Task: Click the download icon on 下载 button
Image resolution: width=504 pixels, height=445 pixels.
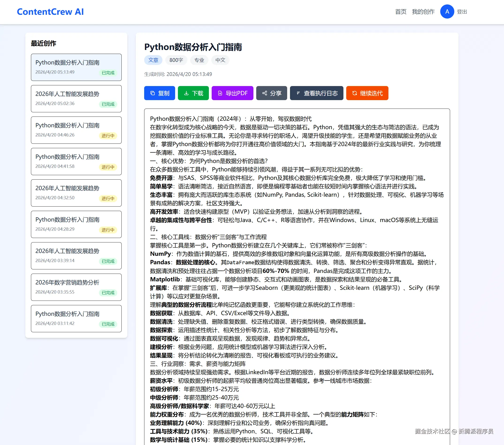Action: pos(186,93)
